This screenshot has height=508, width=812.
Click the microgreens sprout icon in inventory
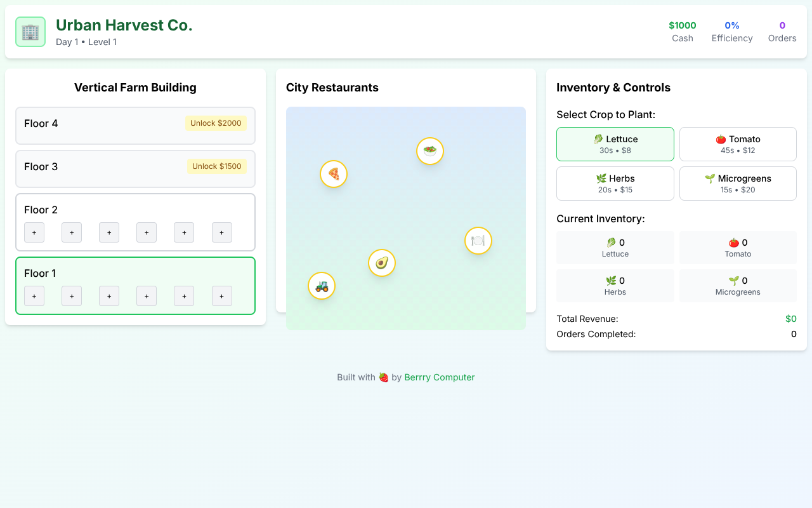[735, 281]
